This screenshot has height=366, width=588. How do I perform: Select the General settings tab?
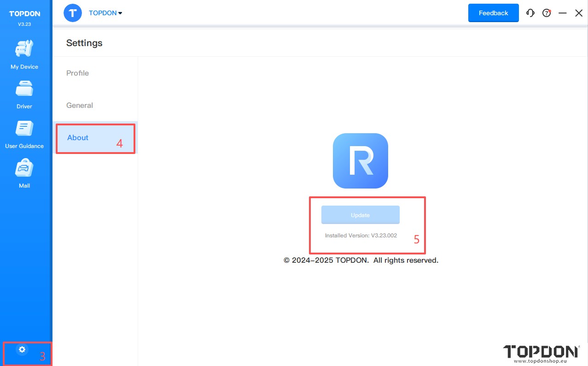80,106
